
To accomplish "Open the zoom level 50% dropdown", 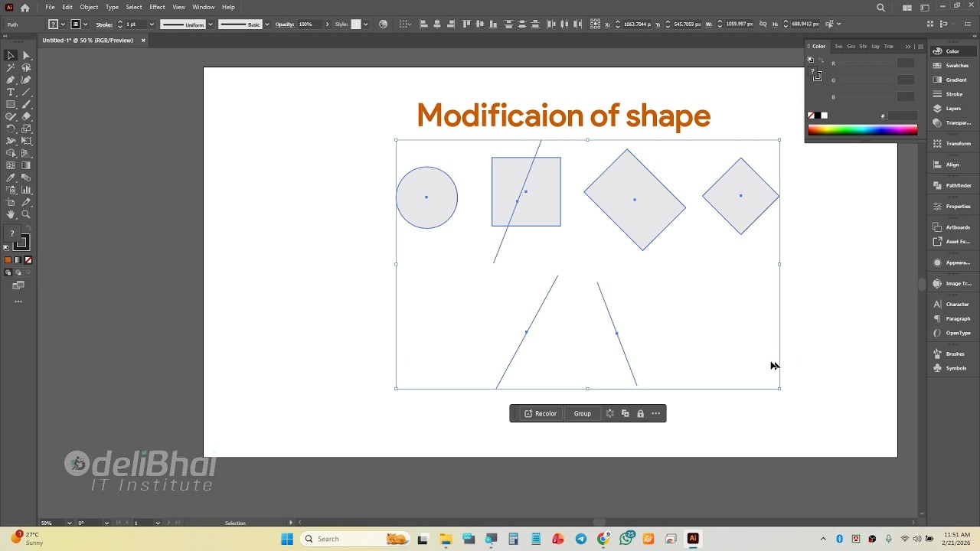I will pyautogui.click(x=70, y=523).
